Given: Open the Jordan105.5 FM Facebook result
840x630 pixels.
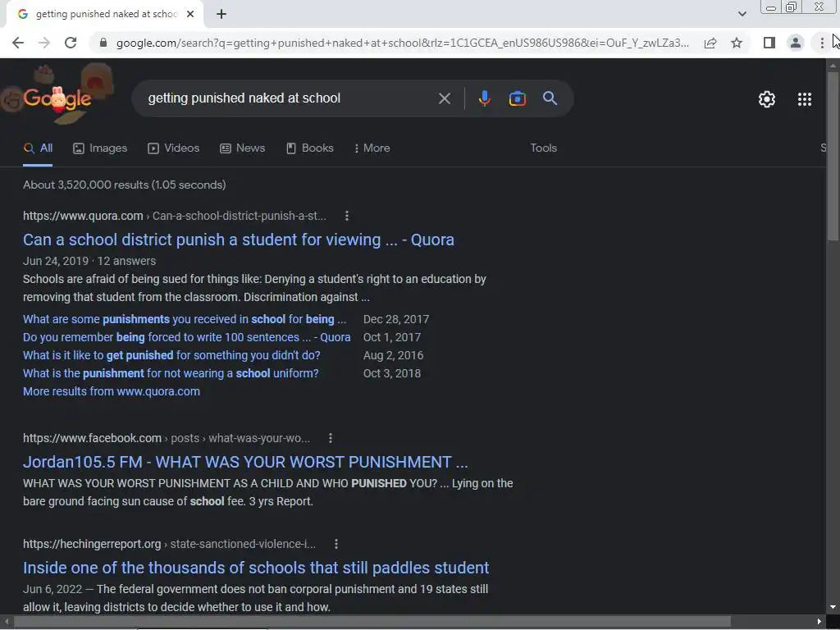Looking at the screenshot, I should [245, 462].
